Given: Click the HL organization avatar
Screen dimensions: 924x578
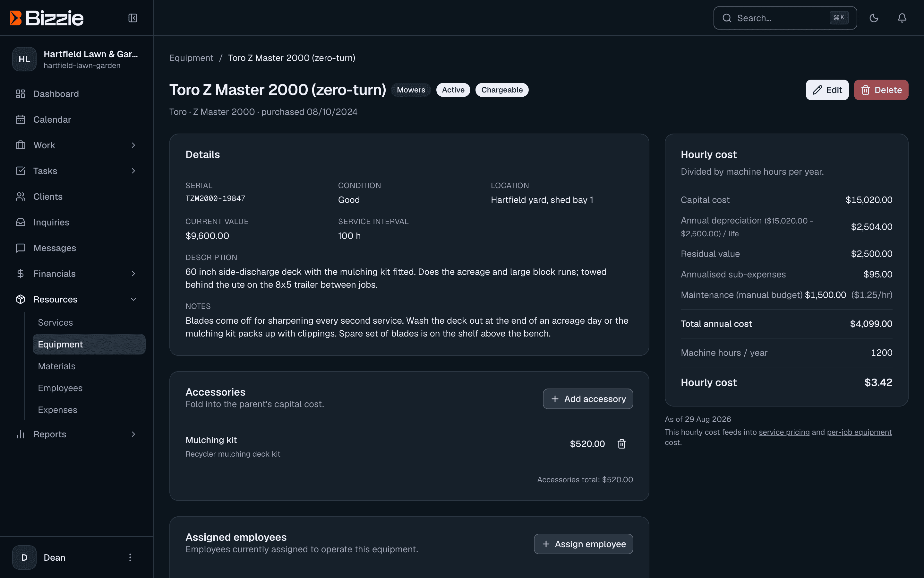Looking at the screenshot, I should tap(24, 59).
